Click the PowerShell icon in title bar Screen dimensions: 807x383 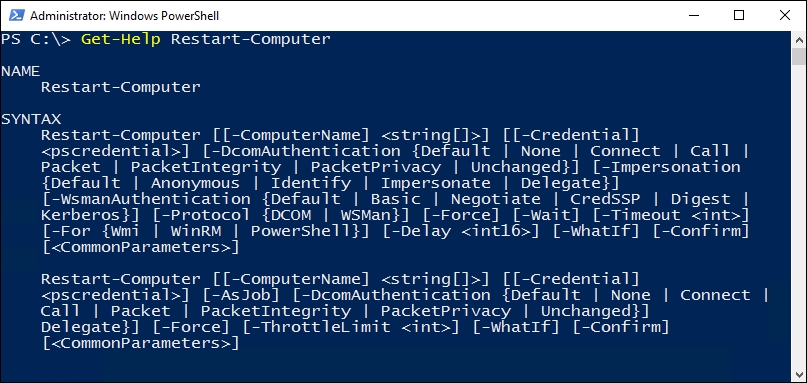point(16,15)
